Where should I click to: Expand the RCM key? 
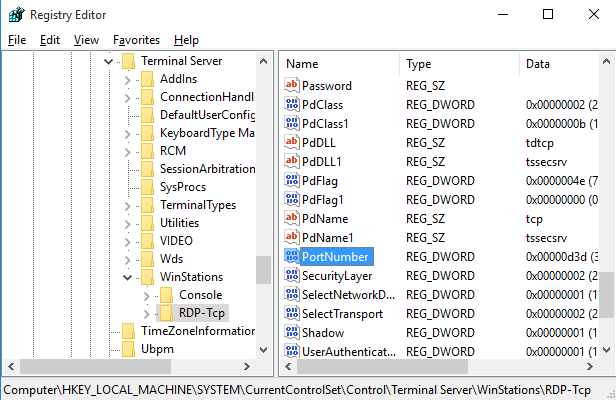click(x=127, y=152)
